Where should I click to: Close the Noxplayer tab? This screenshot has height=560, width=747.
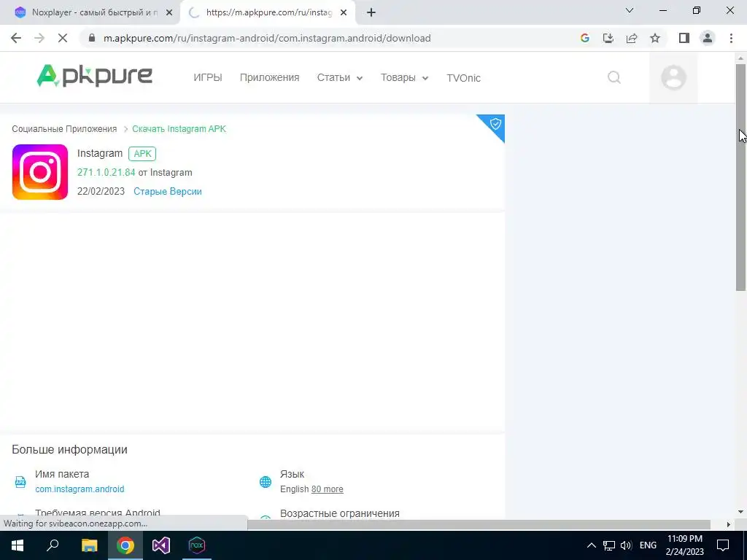169,12
